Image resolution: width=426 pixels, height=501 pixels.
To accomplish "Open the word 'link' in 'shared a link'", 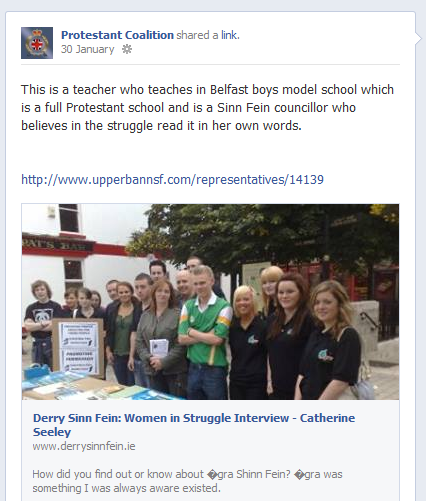I will 229,35.
